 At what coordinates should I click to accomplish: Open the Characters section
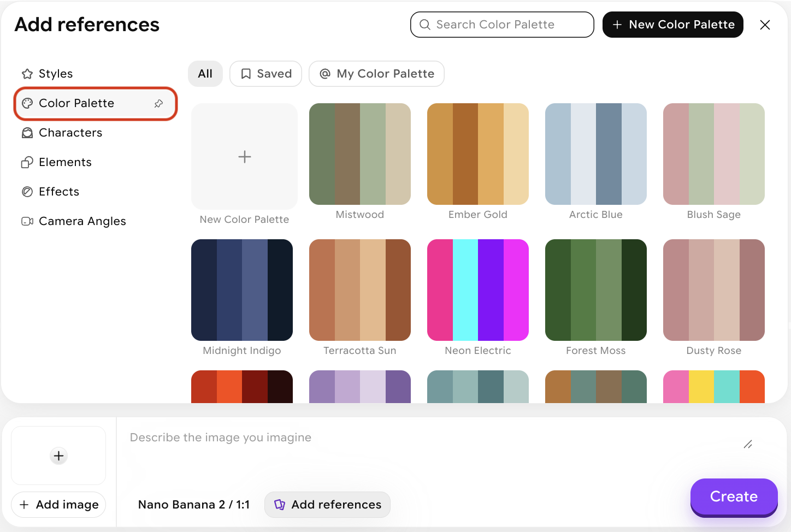[70, 133]
